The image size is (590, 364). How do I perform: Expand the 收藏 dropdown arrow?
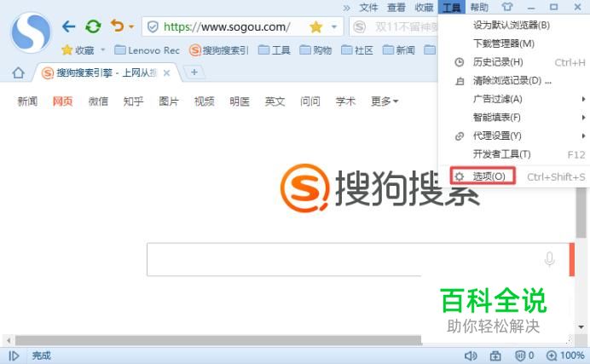point(102,49)
